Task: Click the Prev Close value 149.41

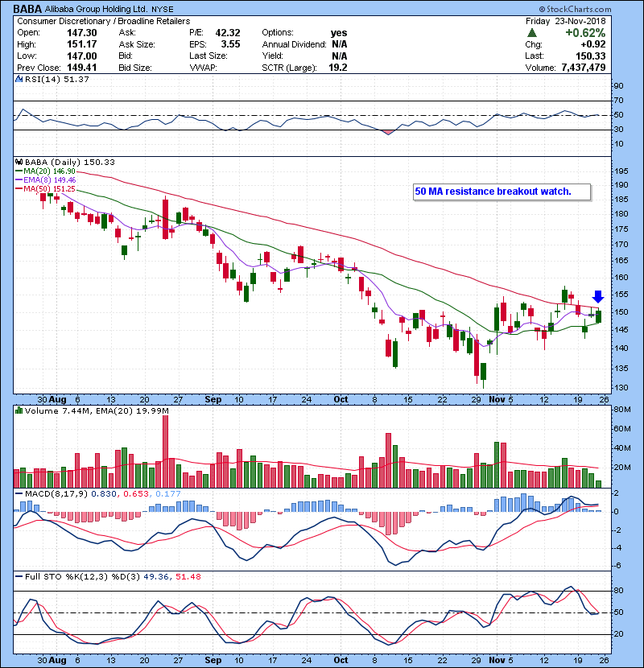Action: pyautogui.click(x=82, y=68)
